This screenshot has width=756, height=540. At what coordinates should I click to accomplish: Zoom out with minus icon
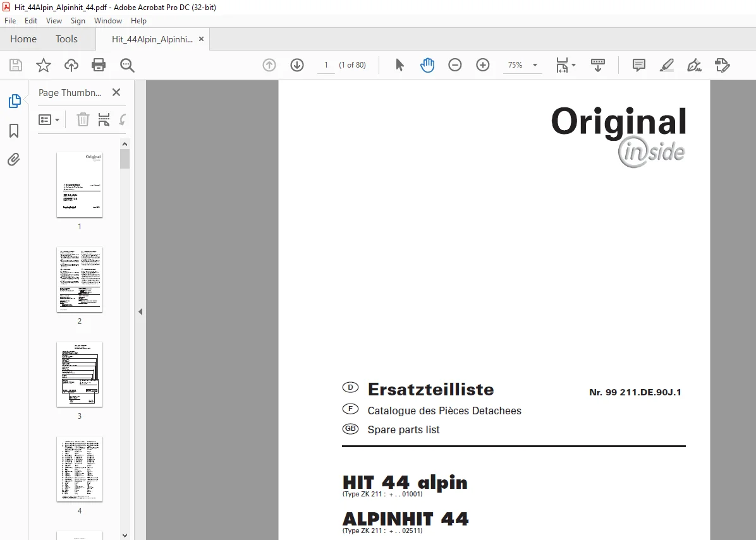(454, 65)
